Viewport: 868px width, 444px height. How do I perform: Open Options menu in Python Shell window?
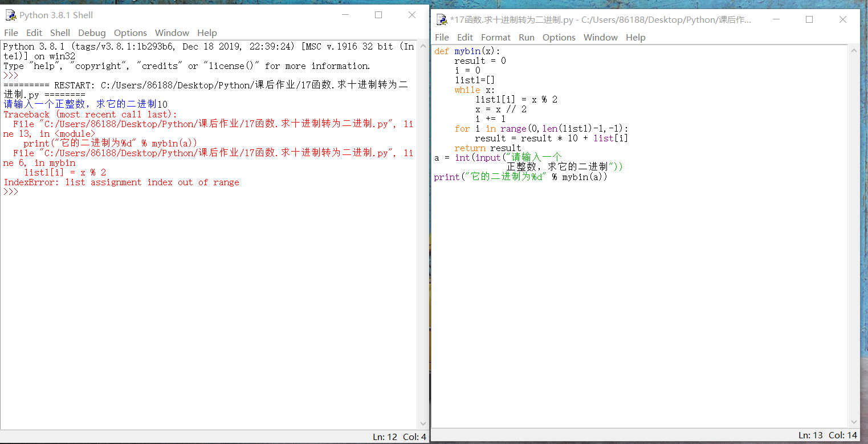tap(131, 33)
